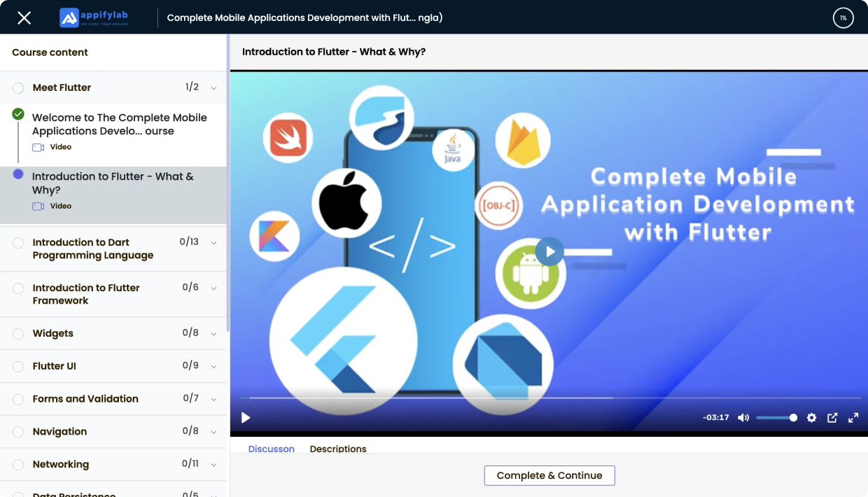
Task: Open video in pop-out window
Action: [x=832, y=418]
